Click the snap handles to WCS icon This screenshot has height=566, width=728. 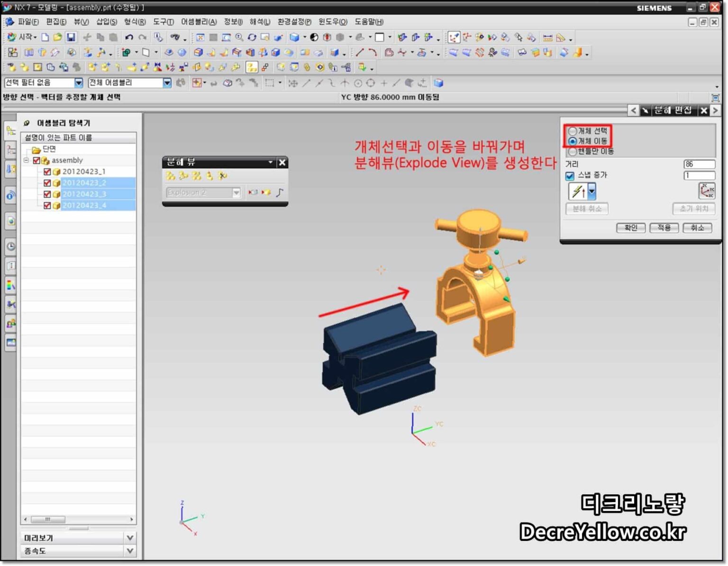[x=707, y=191]
